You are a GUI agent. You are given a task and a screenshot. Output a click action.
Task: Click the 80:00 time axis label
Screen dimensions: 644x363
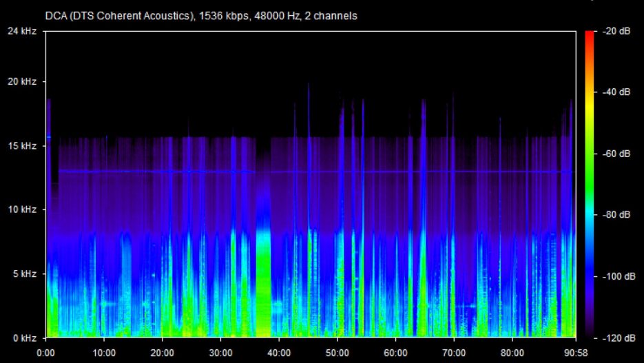click(512, 353)
